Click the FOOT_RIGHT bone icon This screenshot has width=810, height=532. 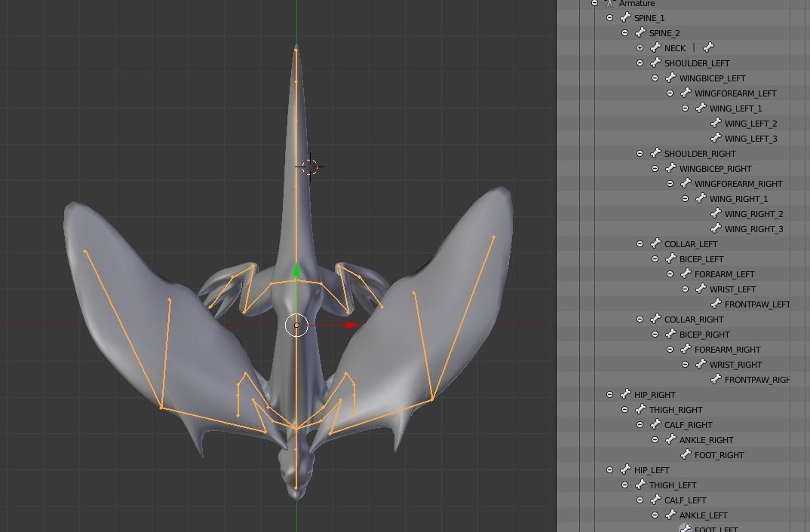click(x=686, y=454)
